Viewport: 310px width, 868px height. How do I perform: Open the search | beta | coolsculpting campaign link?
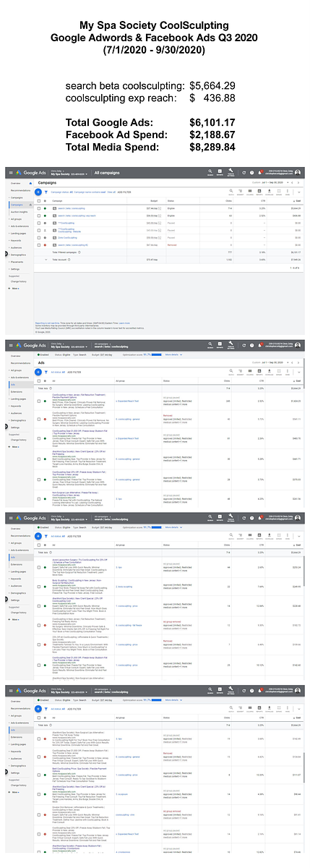tap(71, 208)
